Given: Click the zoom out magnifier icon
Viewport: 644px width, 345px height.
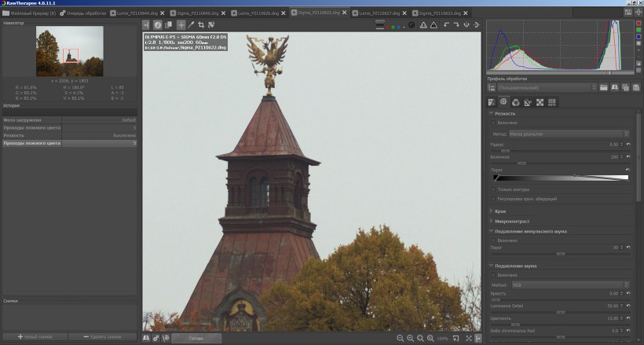Looking at the screenshot, I should tap(401, 338).
